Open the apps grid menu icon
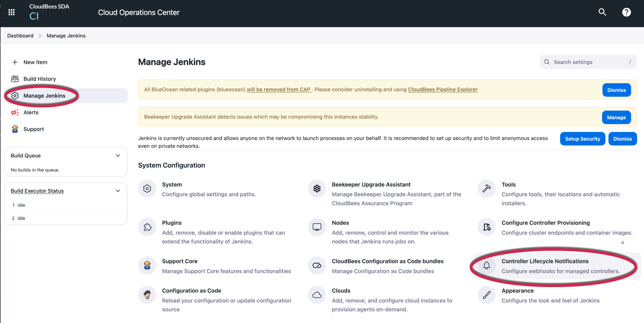 point(12,12)
